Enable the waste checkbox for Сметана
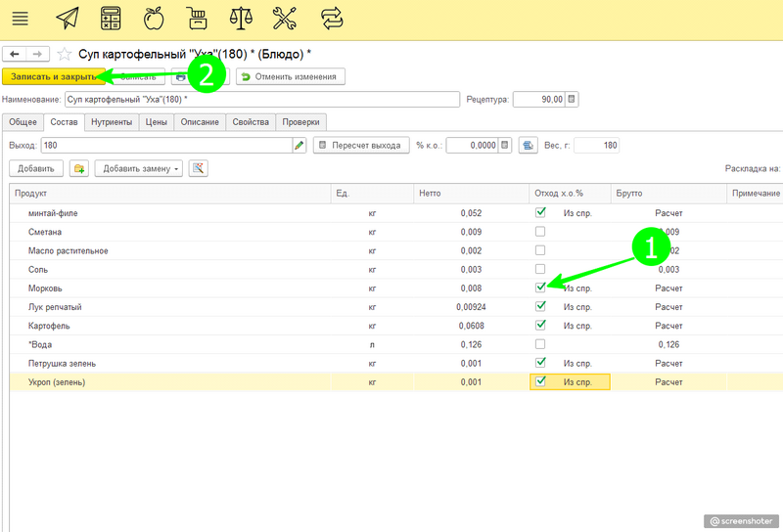 (540, 232)
